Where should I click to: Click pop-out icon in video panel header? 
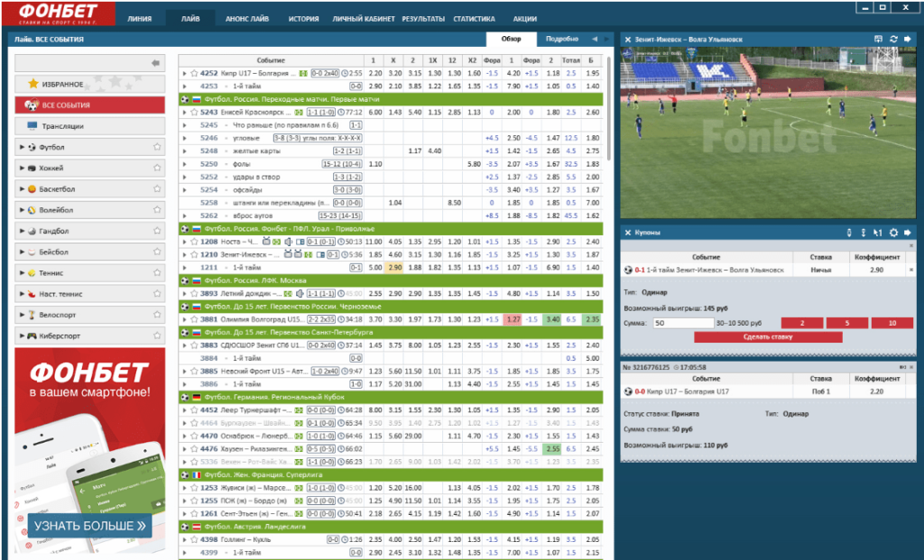click(879, 39)
